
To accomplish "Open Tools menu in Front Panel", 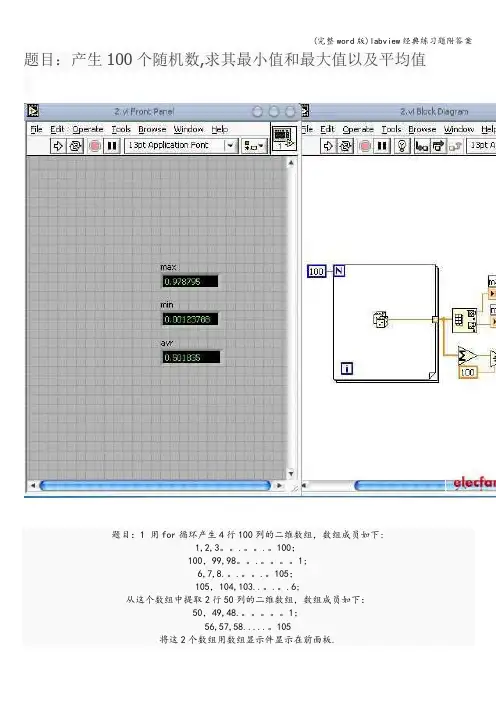I will point(121,129).
